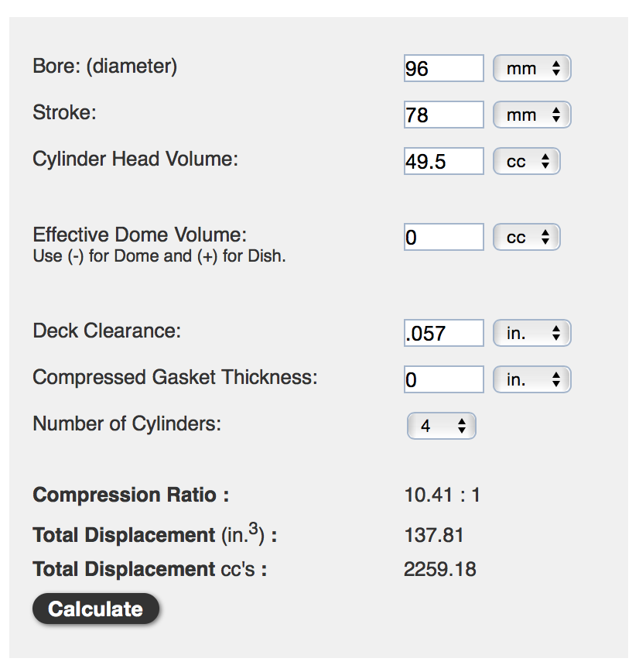Expand the Cylinder Head Volume unit dropdown
Viewport: 639px width, 672px height.
pyautogui.click(x=527, y=162)
